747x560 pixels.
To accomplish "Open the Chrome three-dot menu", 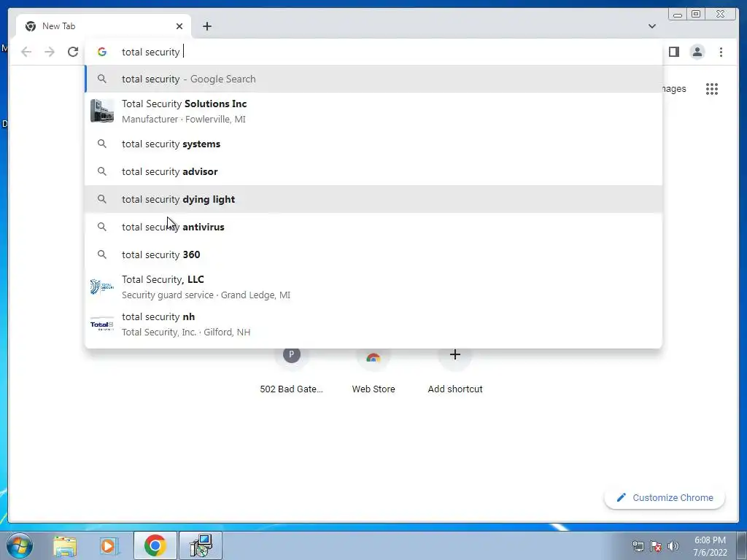I will pos(721,52).
